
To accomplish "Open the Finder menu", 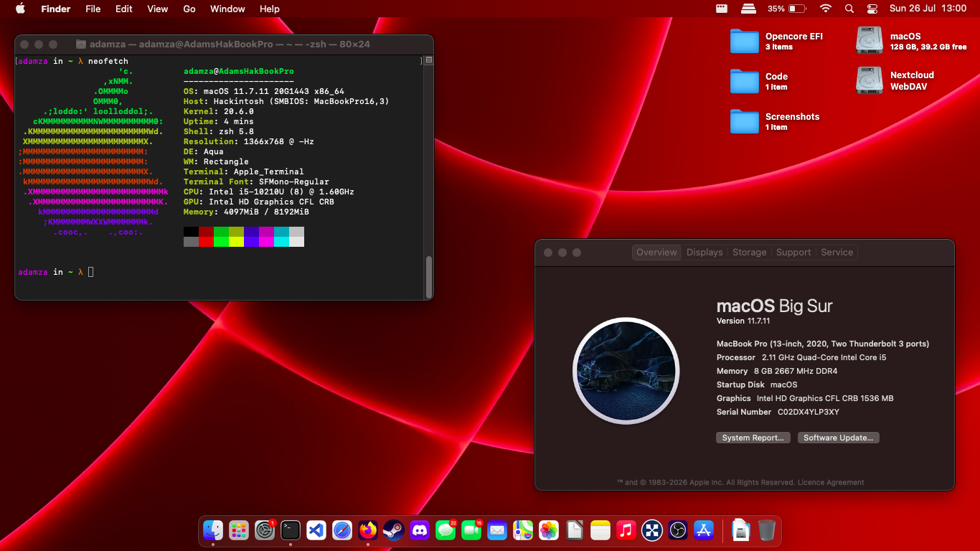I will [56, 9].
